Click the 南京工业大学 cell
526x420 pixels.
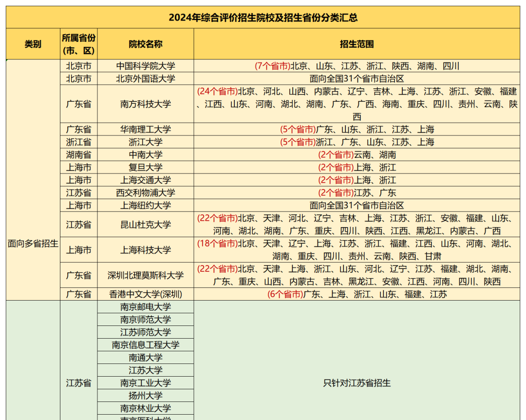tap(146, 383)
